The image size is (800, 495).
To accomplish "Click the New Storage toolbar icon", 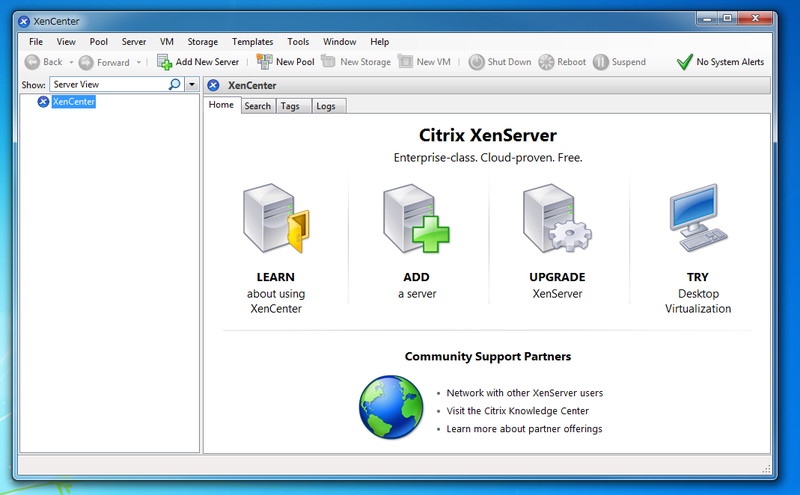I will tap(328, 62).
